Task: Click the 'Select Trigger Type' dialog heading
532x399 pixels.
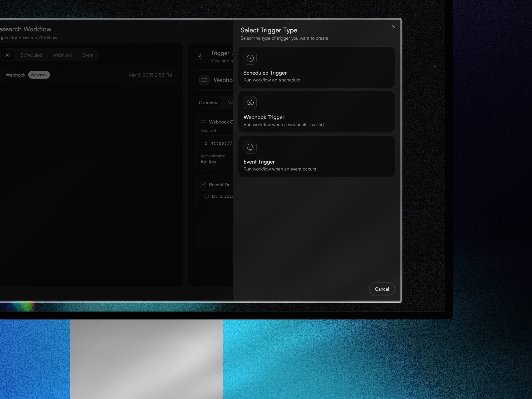Action: pyautogui.click(x=269, y=30)
